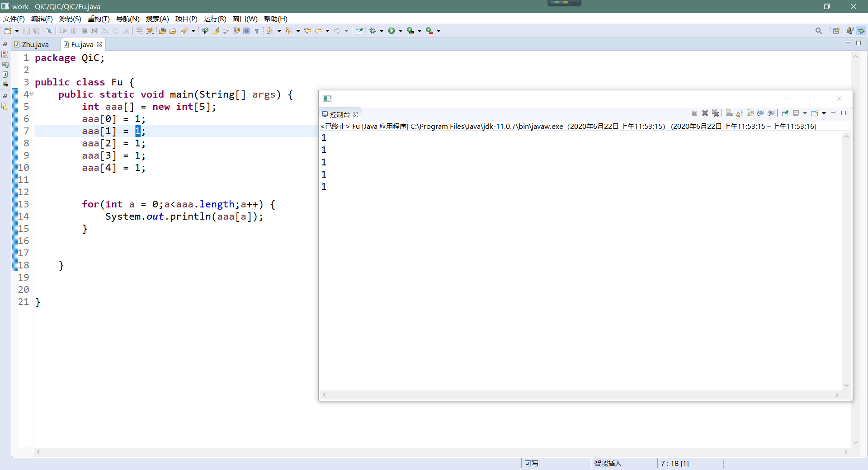Switch to the Java perspective icon
868x470 pixels.
[850, 31]
